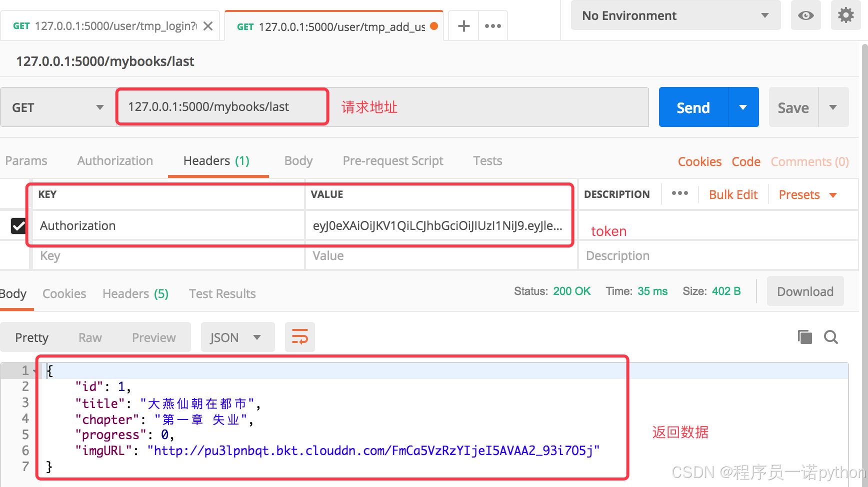868x487 pixels.
Task: Expand the Send button dropdown arrow
Action: 743,107
